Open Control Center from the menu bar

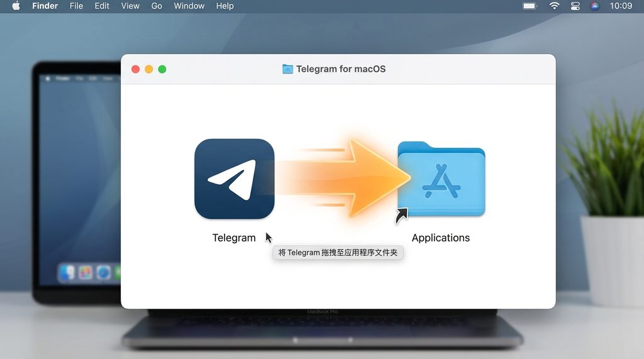575,6
